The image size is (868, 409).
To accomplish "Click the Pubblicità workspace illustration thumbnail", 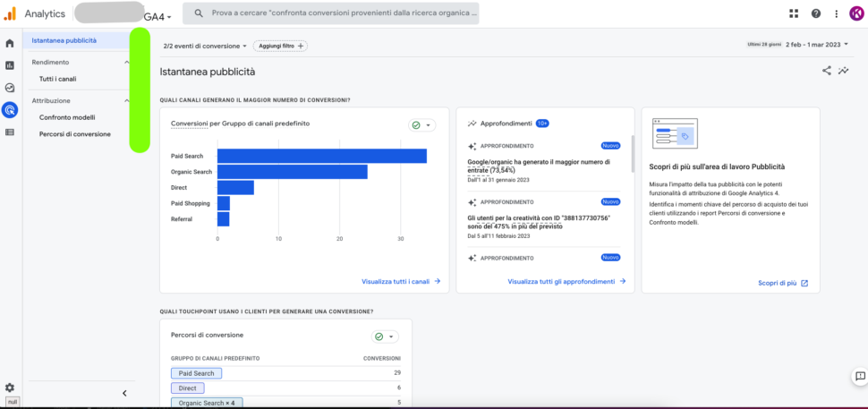I will point(675,133).
